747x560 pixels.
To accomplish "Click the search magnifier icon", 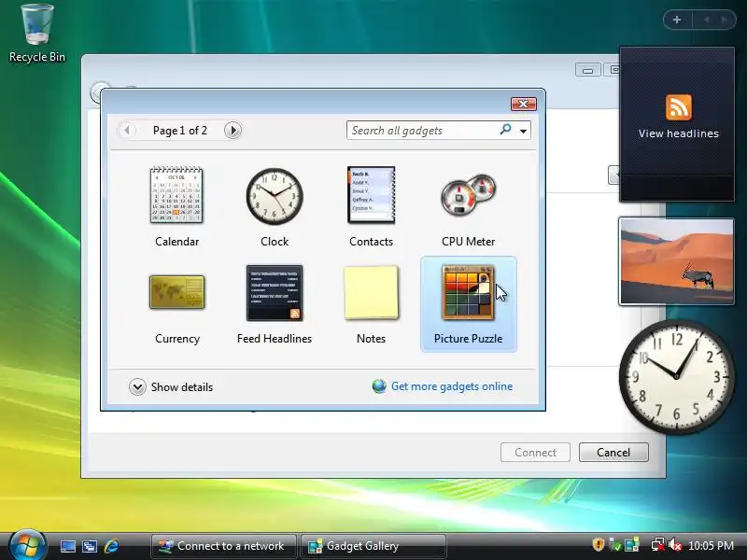I will pos(505,129).
